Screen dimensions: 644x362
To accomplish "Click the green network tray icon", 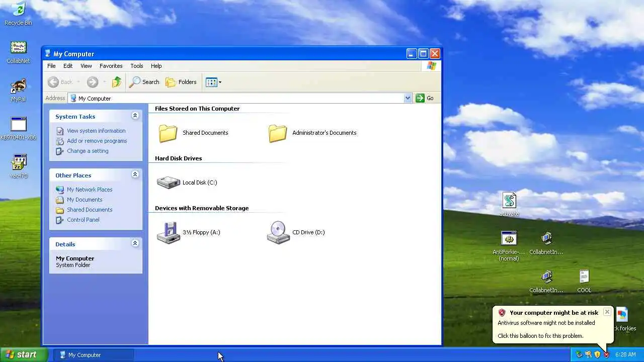I will point(579,354).
